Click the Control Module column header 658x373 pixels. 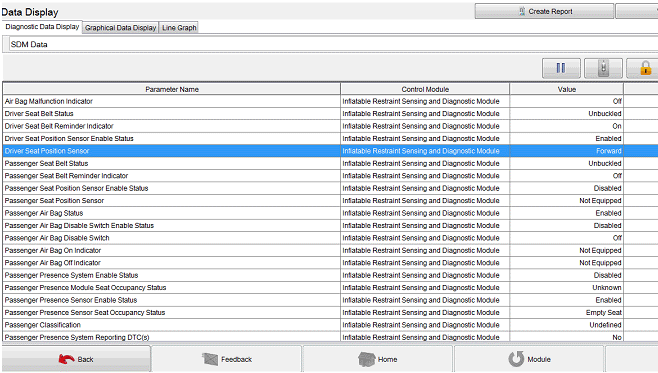click(x=425, y=89)
